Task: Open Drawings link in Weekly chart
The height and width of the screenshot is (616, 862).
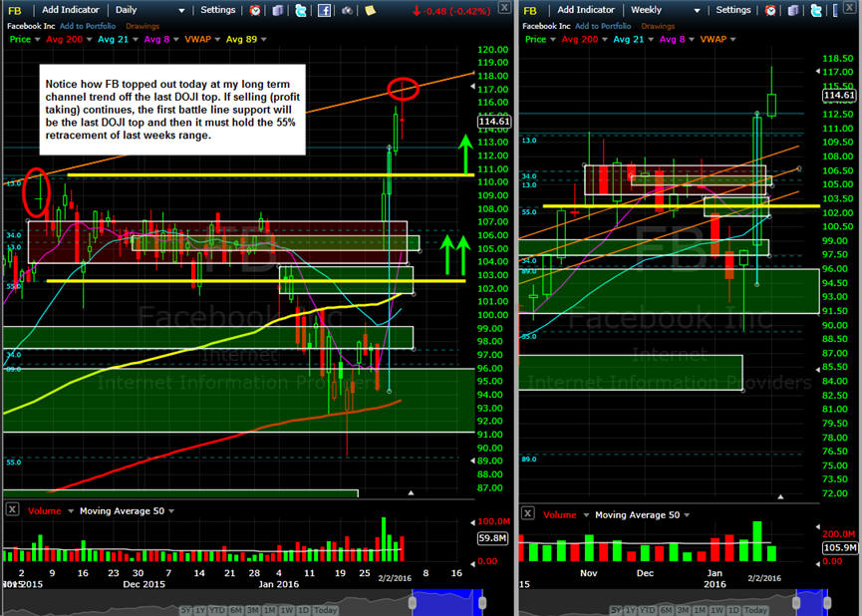Action: (658, 26)
